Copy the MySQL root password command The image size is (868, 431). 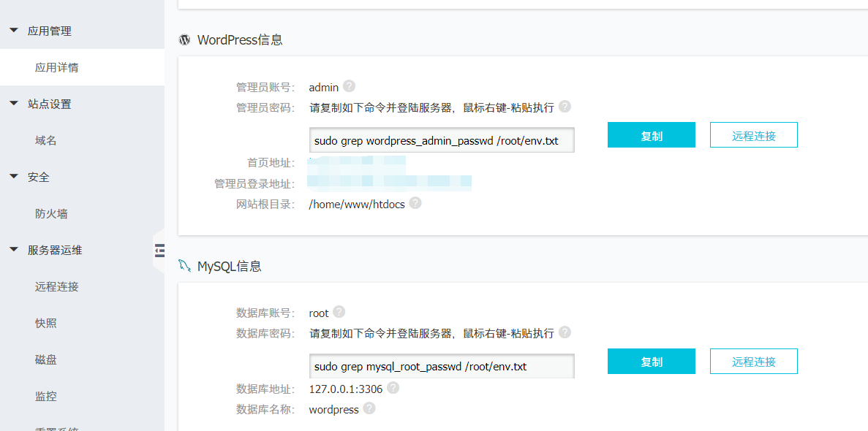tap(651, 362)
